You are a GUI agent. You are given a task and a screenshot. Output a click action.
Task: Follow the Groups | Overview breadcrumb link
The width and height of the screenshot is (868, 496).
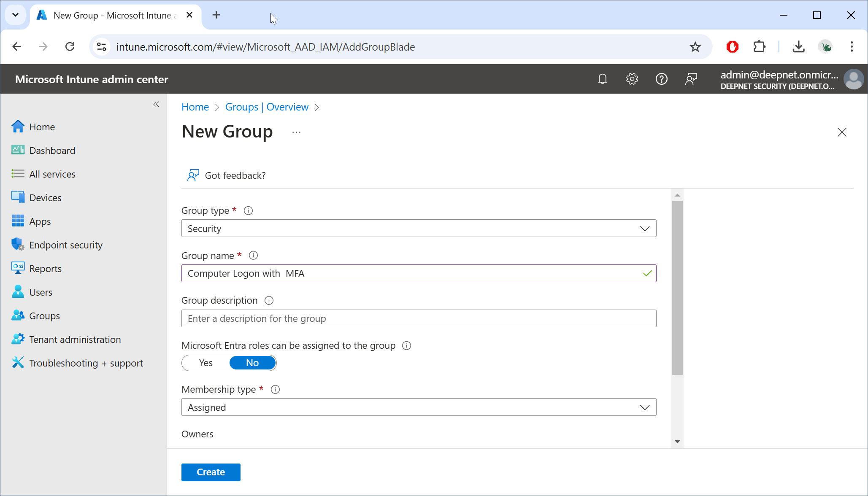tap(267, 107)
